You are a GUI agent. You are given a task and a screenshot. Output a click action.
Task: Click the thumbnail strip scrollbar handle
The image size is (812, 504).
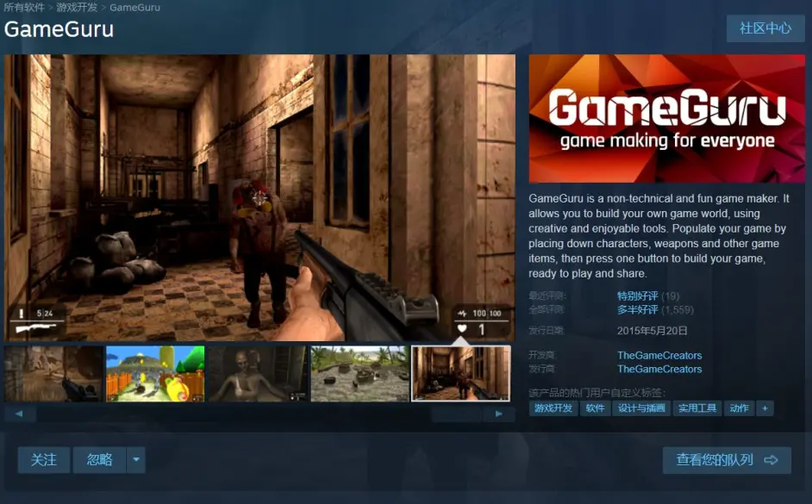tap(456, 414)
